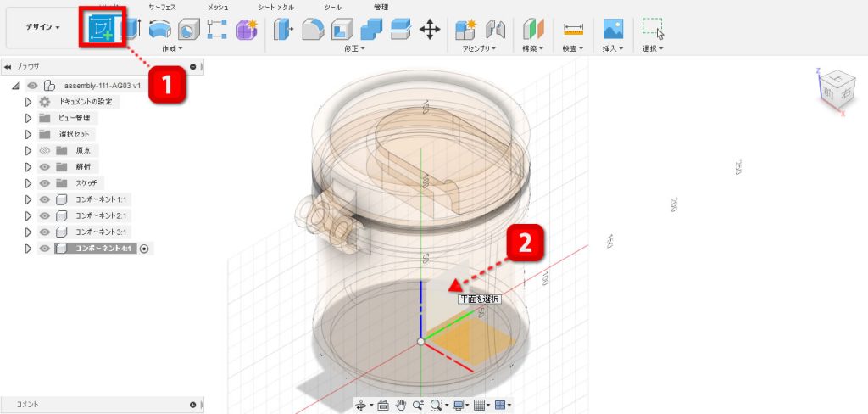Expand the ビュー管理 folder
Image resolution: width=868 pixels, height=414 pixels.
tap(28, 118)
